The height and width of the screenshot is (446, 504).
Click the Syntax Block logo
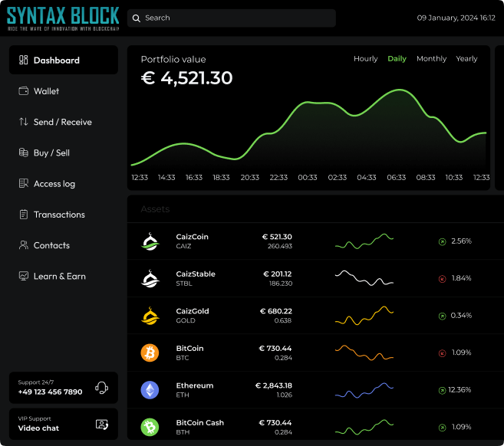[x=63, y=18]
